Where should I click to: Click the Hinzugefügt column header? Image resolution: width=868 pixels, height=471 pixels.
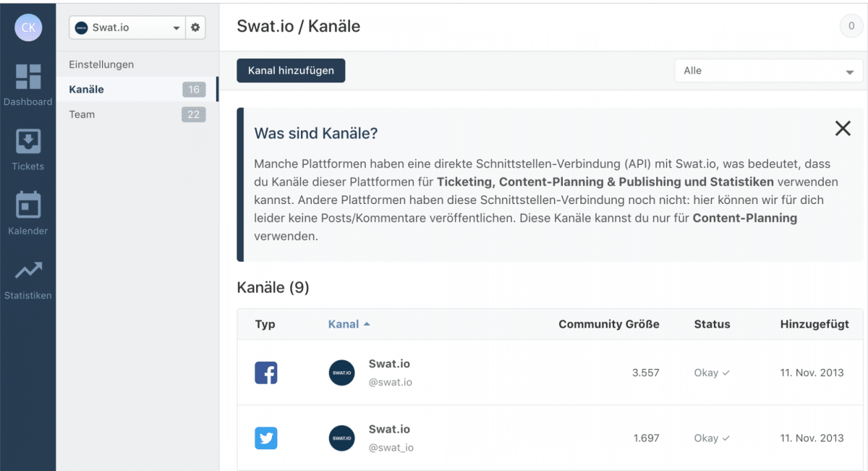pos(814,324)
